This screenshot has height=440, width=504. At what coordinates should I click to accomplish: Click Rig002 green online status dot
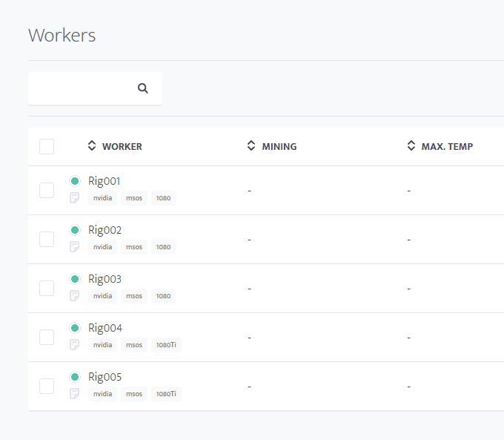pos(75,230)
